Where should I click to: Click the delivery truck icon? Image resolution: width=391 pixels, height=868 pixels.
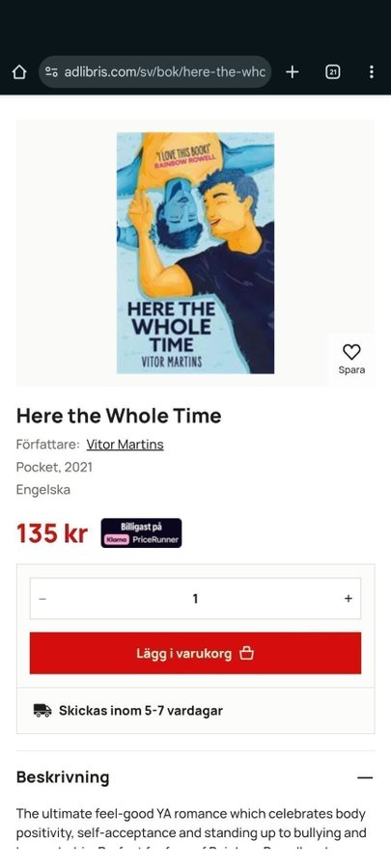pos(42,710)
